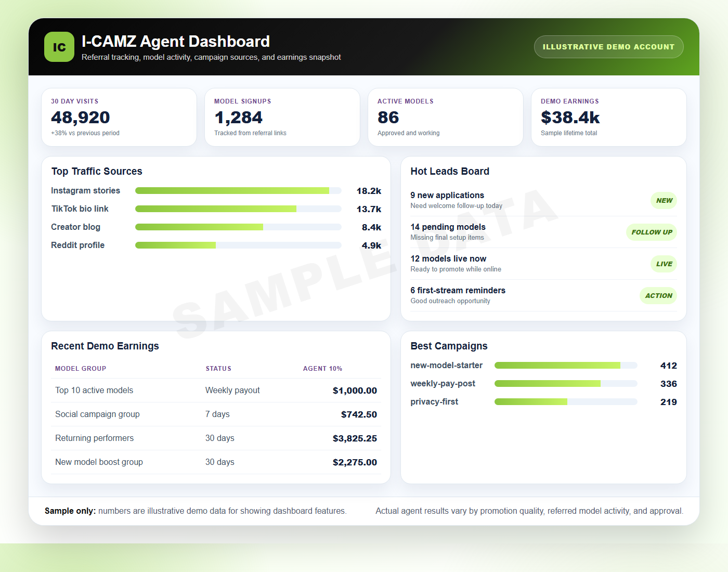Select the TikTok bio link label

80,209
